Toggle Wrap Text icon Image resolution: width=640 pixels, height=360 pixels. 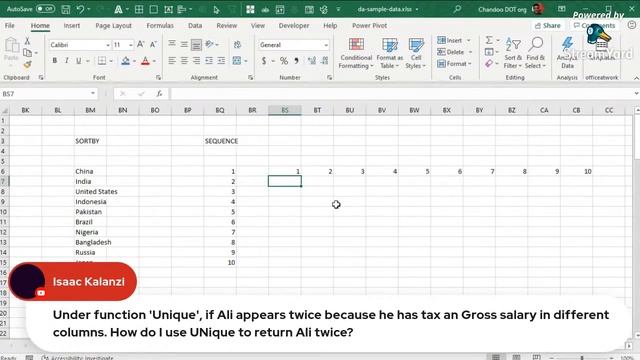coord(237,44)
